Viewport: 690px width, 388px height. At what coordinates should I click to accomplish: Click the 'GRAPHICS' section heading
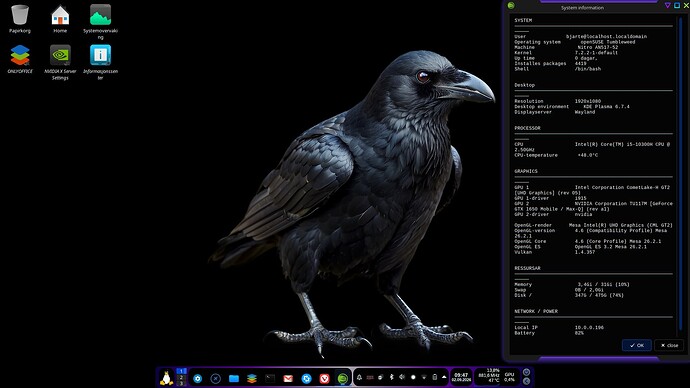click(x=526, y=171)
